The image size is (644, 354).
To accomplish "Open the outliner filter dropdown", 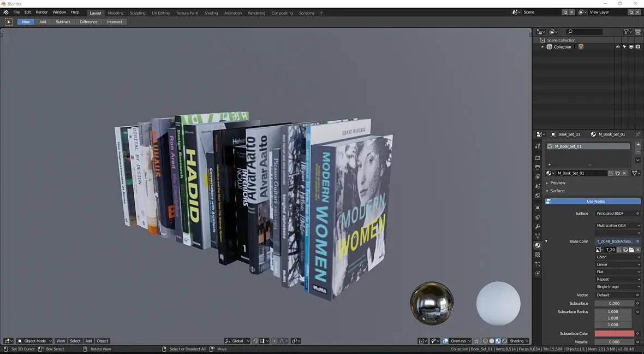I will 627,32.
